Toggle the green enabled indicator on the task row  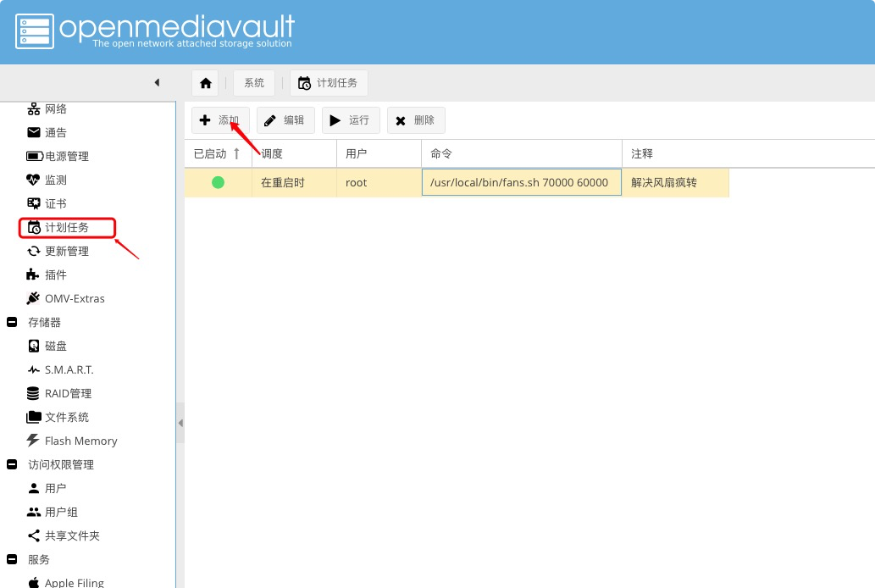(x=218, y=182)
